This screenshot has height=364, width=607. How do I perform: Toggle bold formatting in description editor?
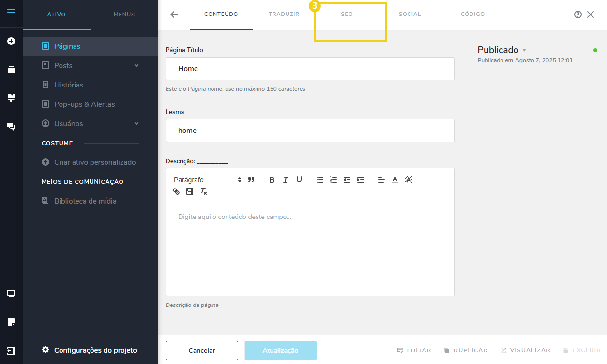pos(272,180)
